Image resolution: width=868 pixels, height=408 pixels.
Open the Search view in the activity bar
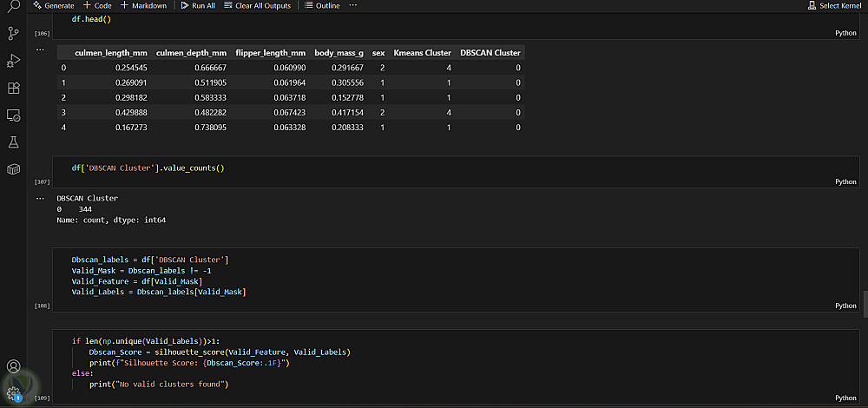tap(13, 8)
